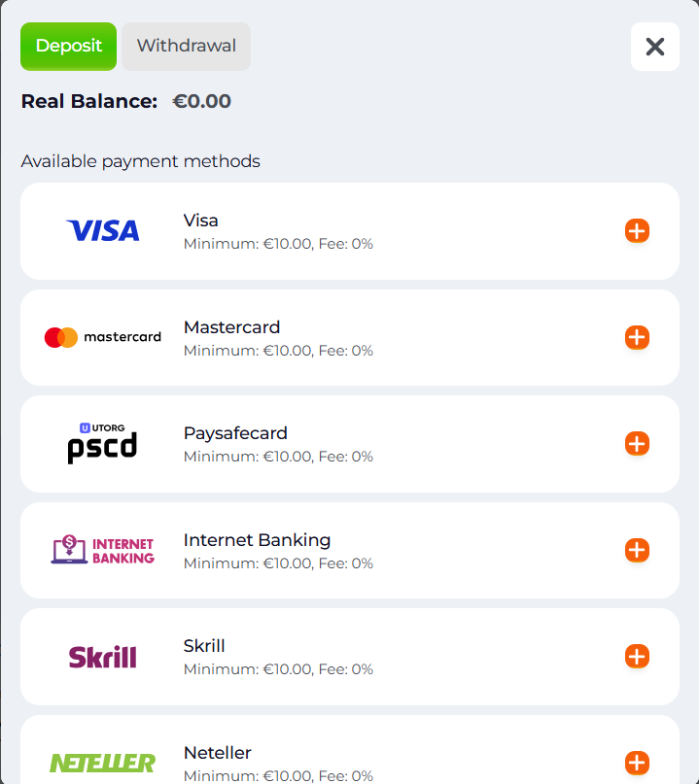Click the Visa logo
Viewport: 699px width, 784px height.
point(103,231)
